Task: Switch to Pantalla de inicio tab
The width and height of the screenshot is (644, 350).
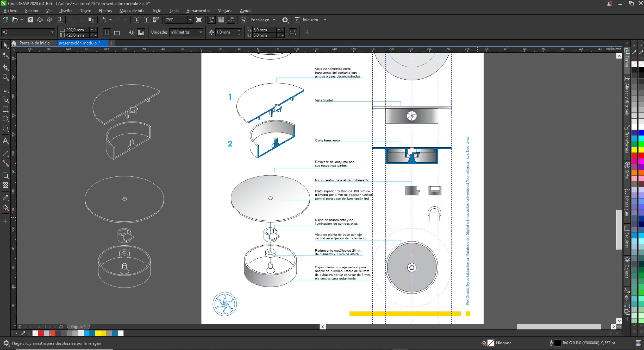Action: (x=34, y=43)
